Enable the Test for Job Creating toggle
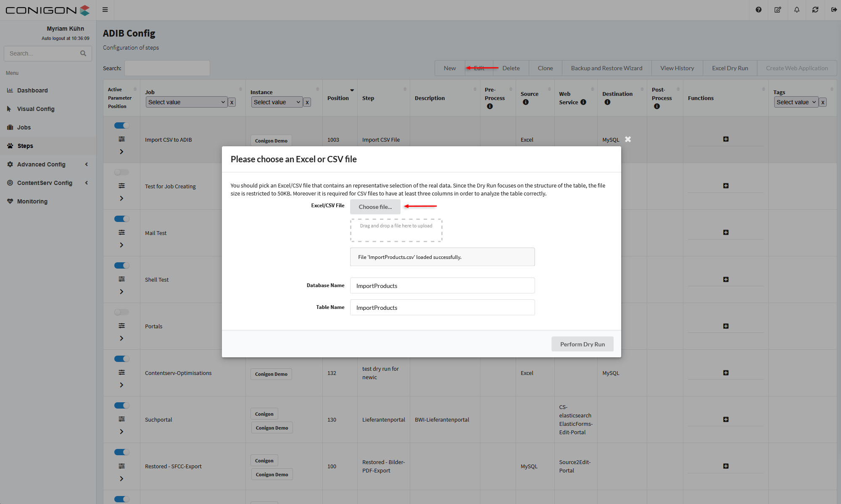 (121, 172)
